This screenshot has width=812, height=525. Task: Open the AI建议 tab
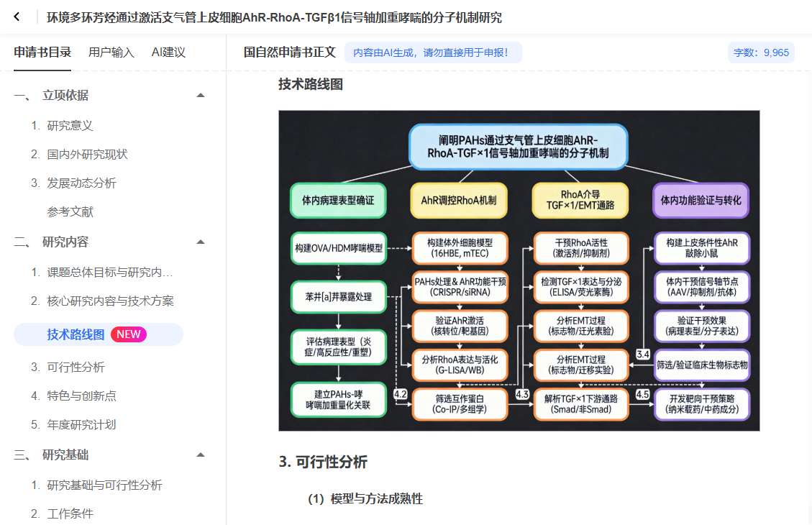coord(168,52)
